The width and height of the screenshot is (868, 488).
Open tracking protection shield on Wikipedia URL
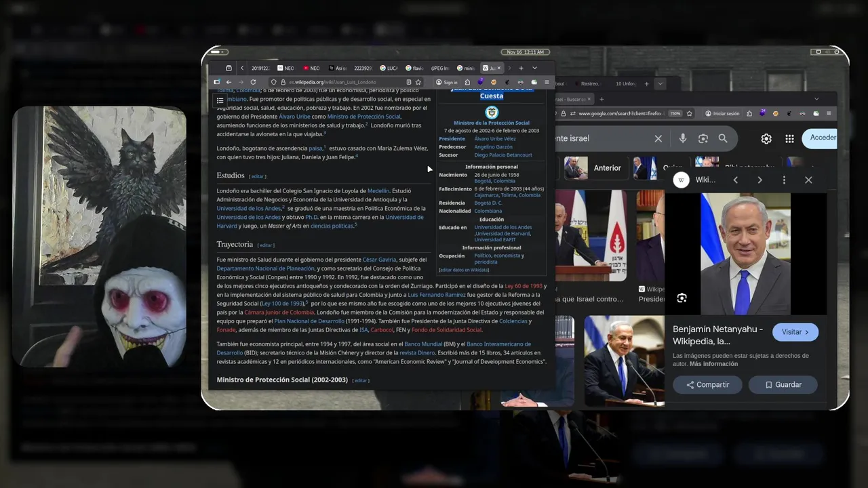(273, 82)
